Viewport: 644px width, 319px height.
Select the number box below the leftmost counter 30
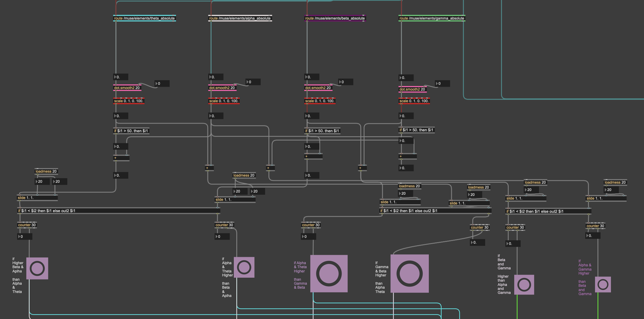[x=25, y=237]
